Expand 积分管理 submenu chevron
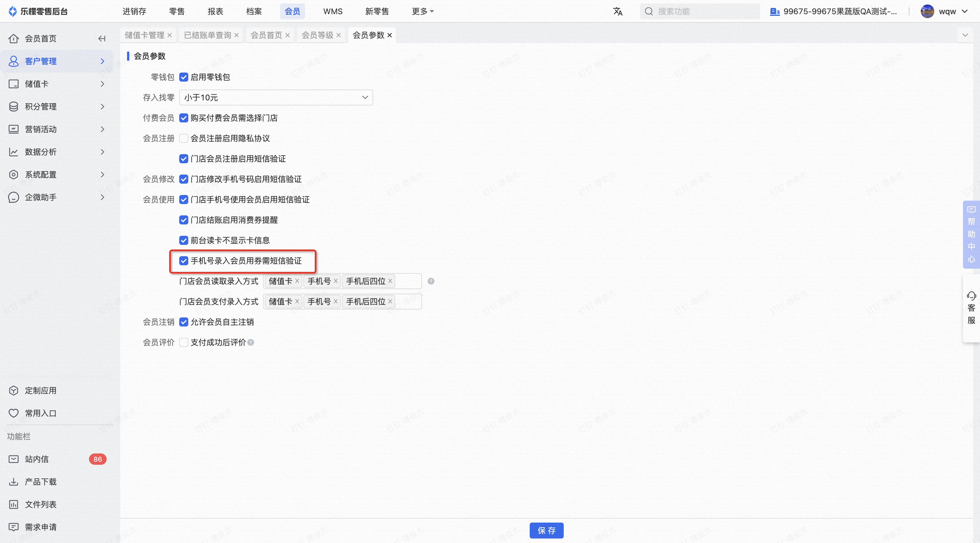980x543 pixels. click(x=102, y=107)
